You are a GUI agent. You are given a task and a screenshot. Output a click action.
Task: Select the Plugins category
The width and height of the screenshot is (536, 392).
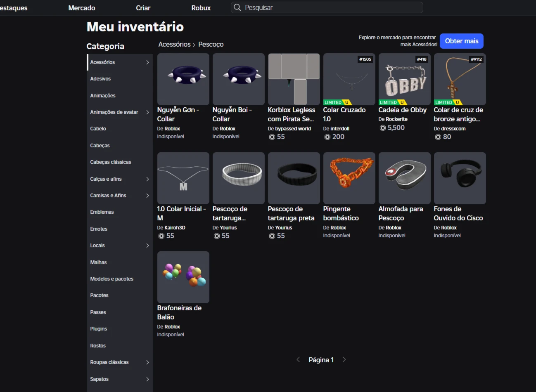coord(119,329)
